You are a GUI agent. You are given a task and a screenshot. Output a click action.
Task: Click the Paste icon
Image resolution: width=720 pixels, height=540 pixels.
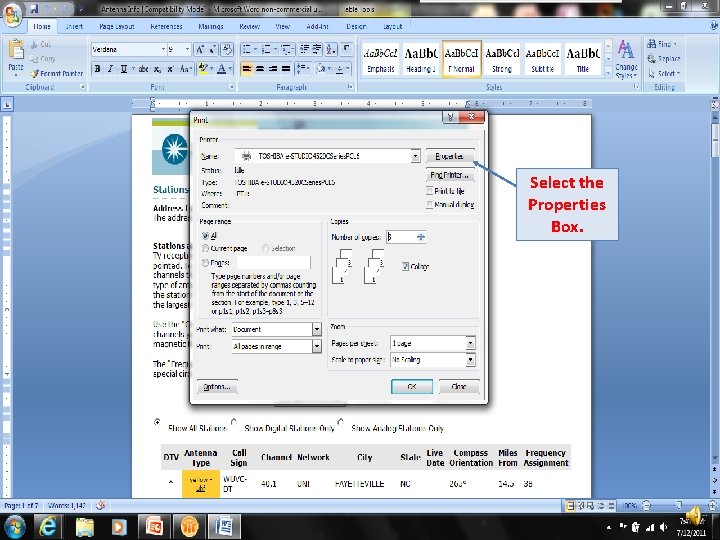click(x=16, y=51)
